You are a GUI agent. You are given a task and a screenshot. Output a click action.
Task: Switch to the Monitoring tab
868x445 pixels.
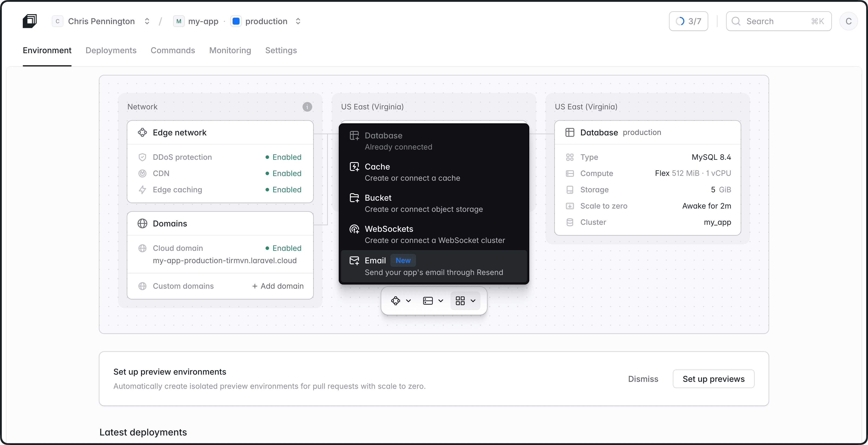(230, 51)
